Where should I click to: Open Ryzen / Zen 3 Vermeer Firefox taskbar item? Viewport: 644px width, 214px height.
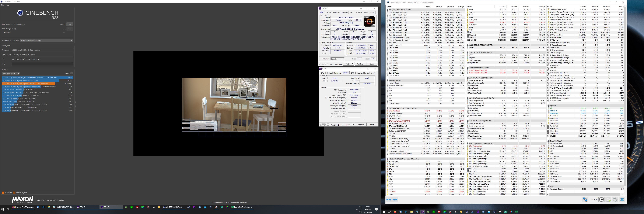(x=23, y=207)
